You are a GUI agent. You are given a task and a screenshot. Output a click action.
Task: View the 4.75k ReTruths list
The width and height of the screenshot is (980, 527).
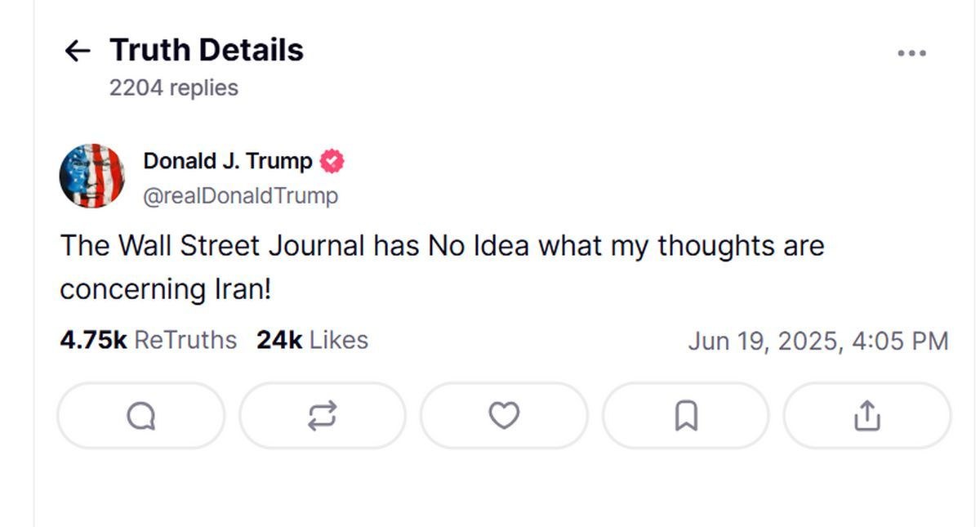[148, 340]
